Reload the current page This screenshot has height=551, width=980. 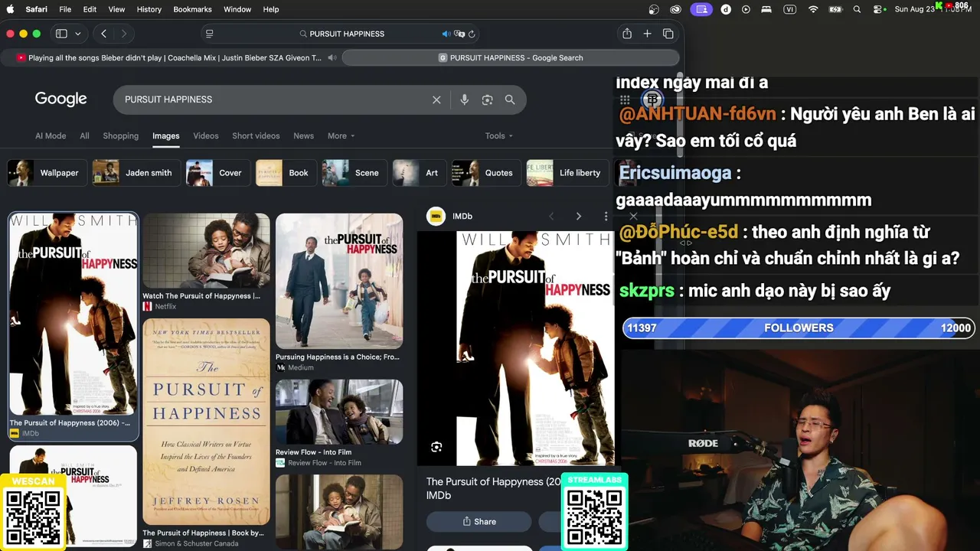(x=472, y=34)
